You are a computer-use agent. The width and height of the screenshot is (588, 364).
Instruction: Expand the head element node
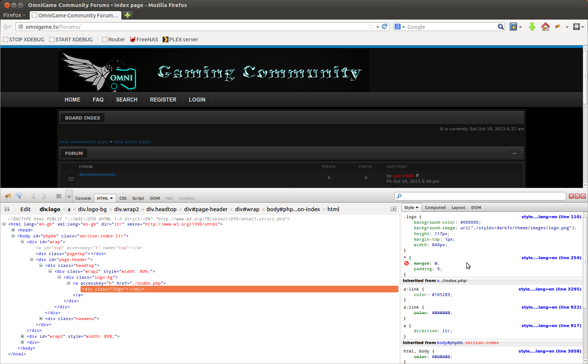tap(13, 230)
